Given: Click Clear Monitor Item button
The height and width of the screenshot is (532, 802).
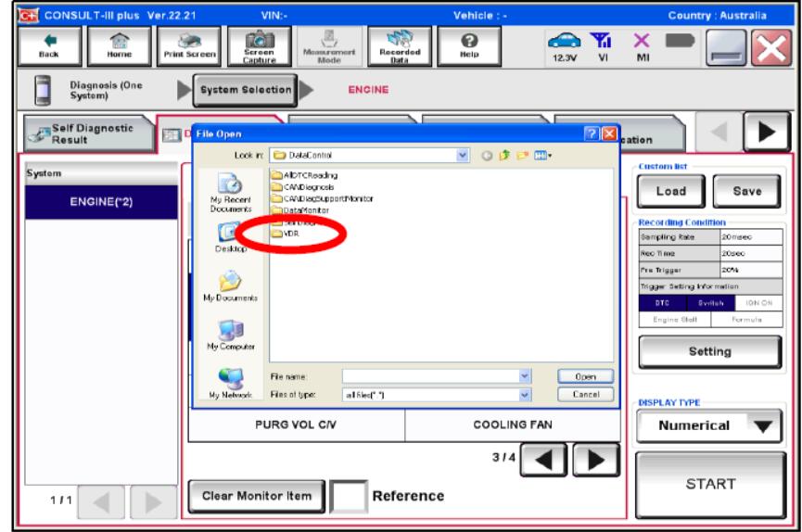Looking at the screenshot, I should tap(256, 496).
